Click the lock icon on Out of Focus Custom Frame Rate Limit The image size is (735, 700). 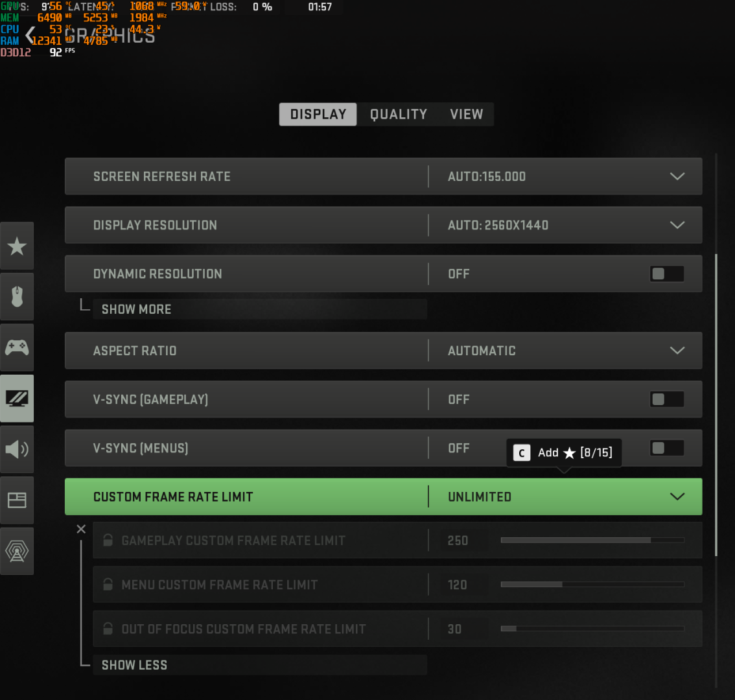pos(108,628)
